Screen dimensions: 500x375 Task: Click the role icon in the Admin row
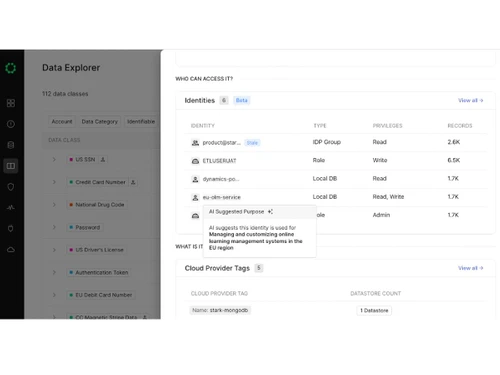(x=195, y=216)
